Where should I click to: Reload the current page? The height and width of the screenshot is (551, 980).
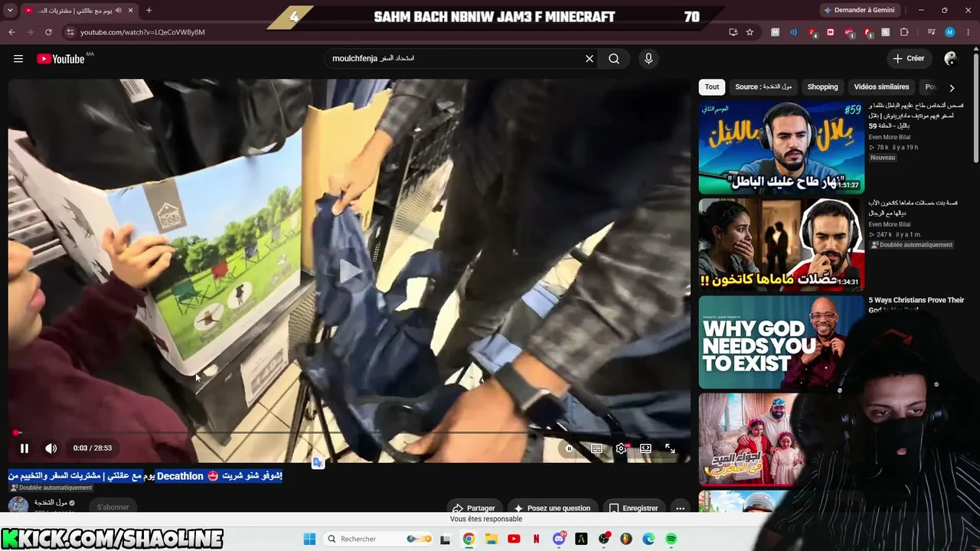tap(48, 32)
